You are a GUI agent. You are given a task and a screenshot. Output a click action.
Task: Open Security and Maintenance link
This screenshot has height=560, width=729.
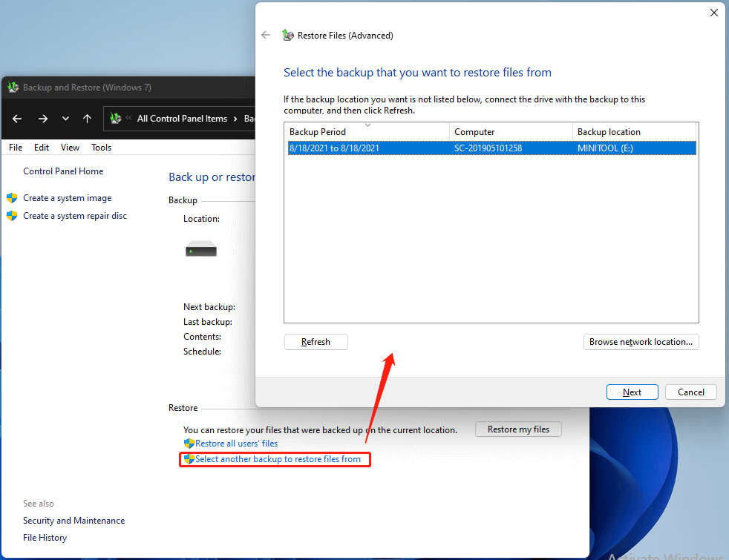click(x=74, y=521)
